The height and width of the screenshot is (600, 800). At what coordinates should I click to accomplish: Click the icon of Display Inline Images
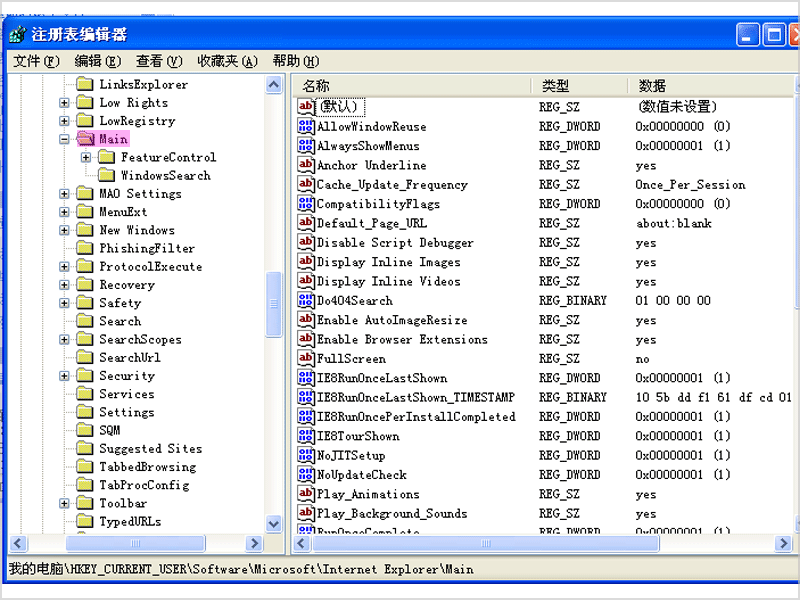click(x=306, y=262)
